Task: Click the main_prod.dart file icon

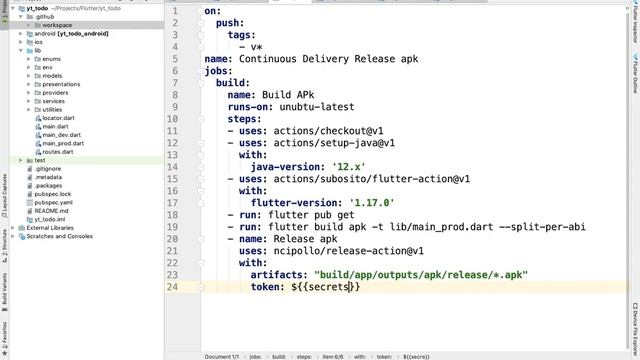Action: coord(38,143)
